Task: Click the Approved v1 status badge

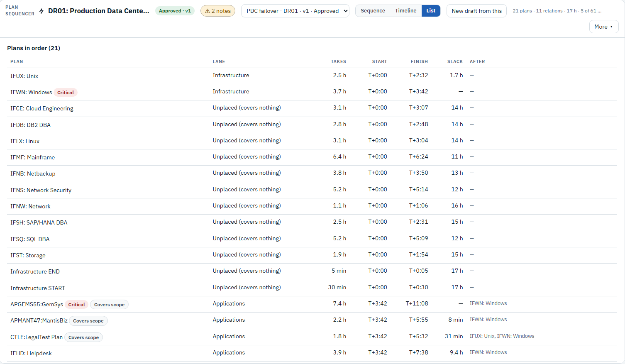Action: click(175, 11)
